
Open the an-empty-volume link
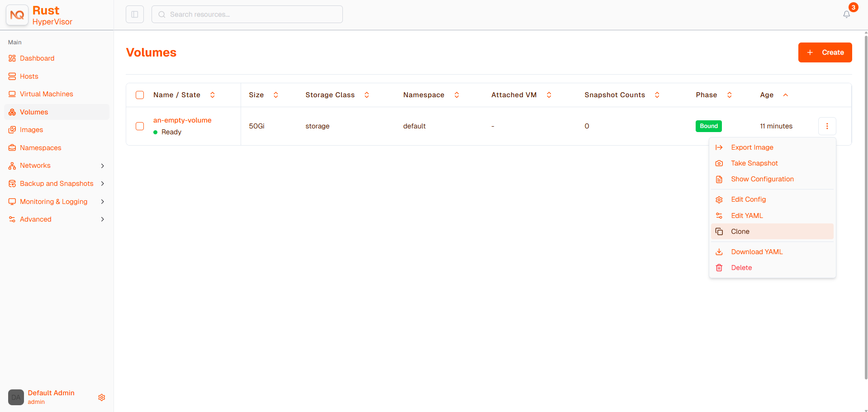point(182,120)
